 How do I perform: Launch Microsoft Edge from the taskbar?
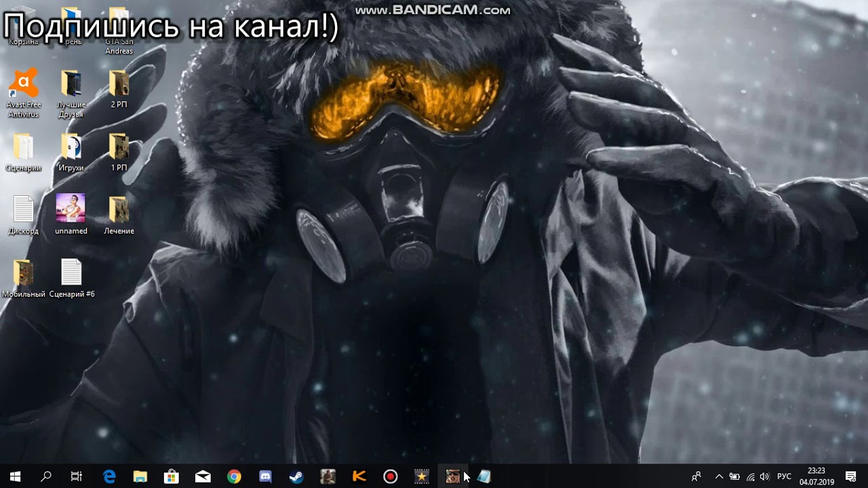(x=109, y=476)
